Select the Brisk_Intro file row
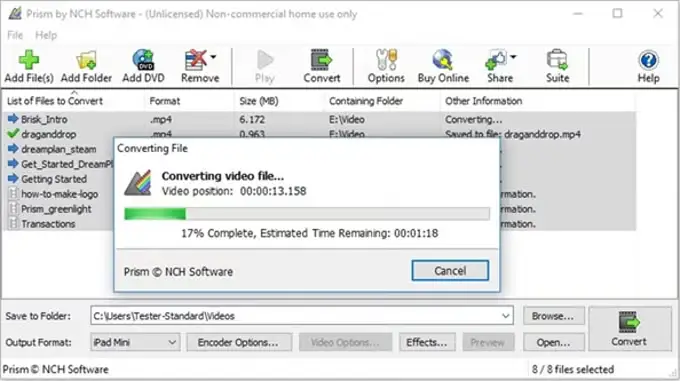 pos(320,119)
